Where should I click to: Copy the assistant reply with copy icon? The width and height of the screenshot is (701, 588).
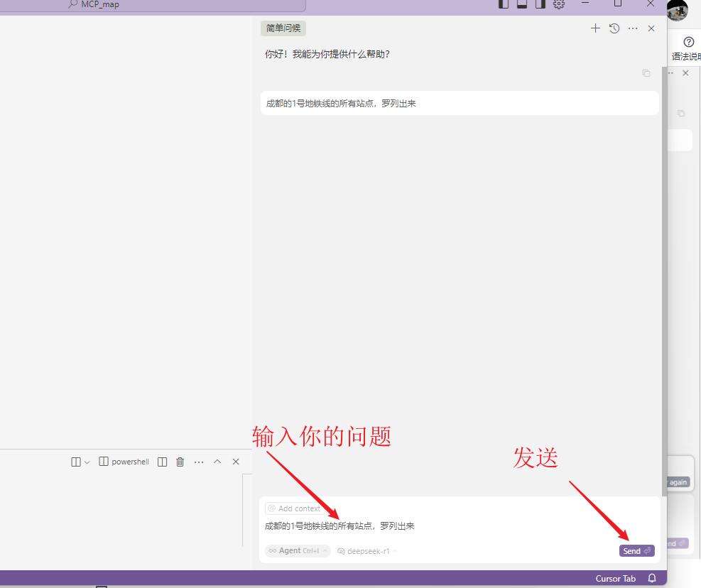click(x=646, y=73)
